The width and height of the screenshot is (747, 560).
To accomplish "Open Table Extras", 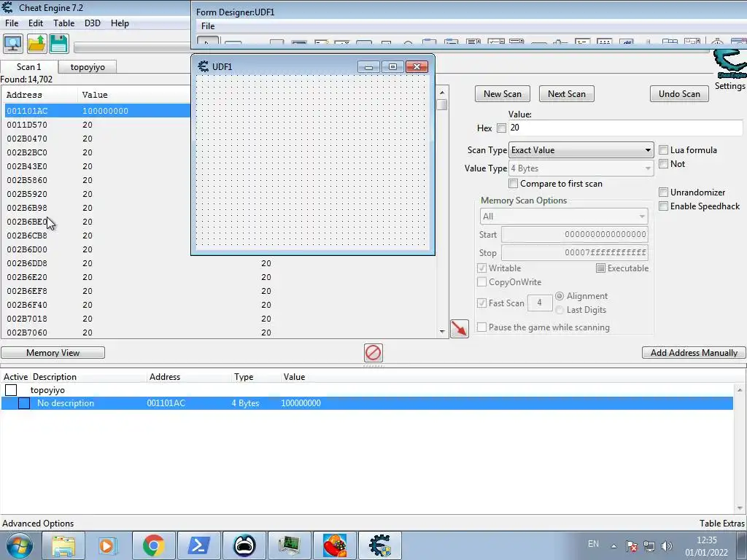I will [721, 524].
